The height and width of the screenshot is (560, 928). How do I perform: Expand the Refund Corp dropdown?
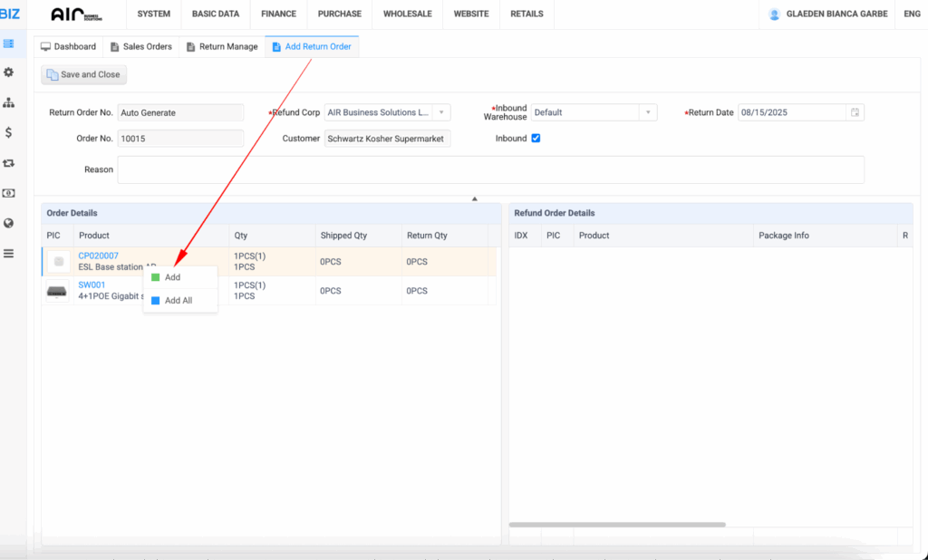pos(441,112)
